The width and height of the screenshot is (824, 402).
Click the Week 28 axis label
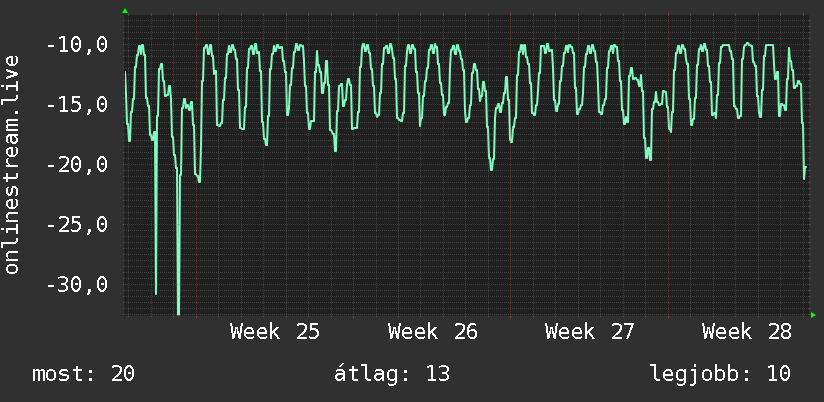747,332
